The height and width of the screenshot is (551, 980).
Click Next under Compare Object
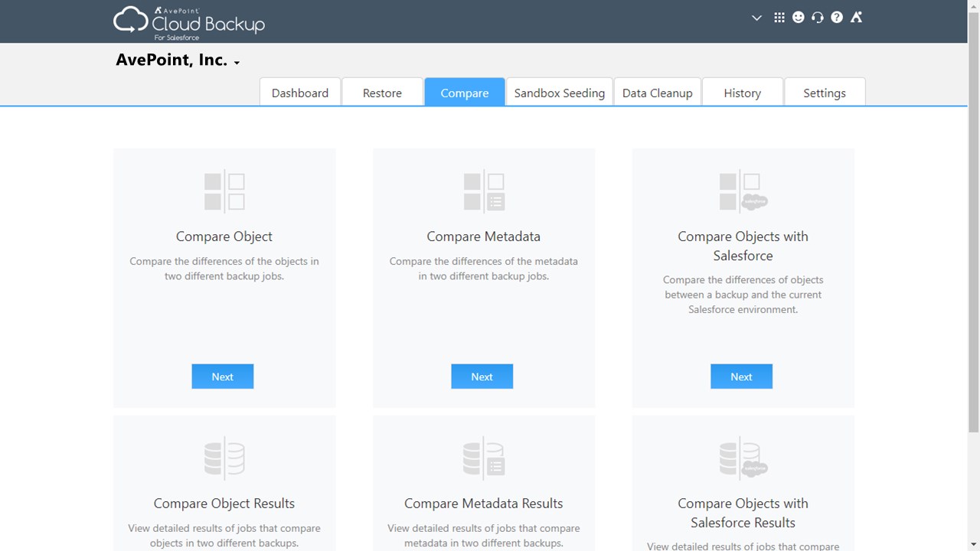pos(223,377)
